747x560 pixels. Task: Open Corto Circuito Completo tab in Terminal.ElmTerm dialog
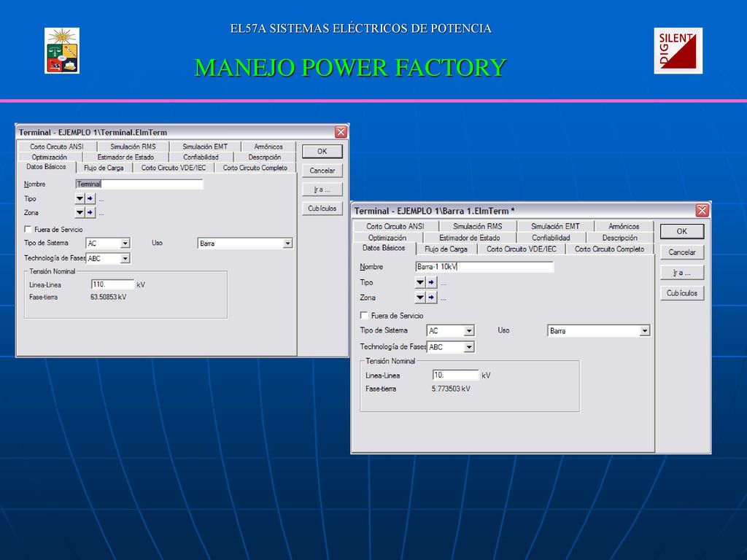click(x=255, y=168)
